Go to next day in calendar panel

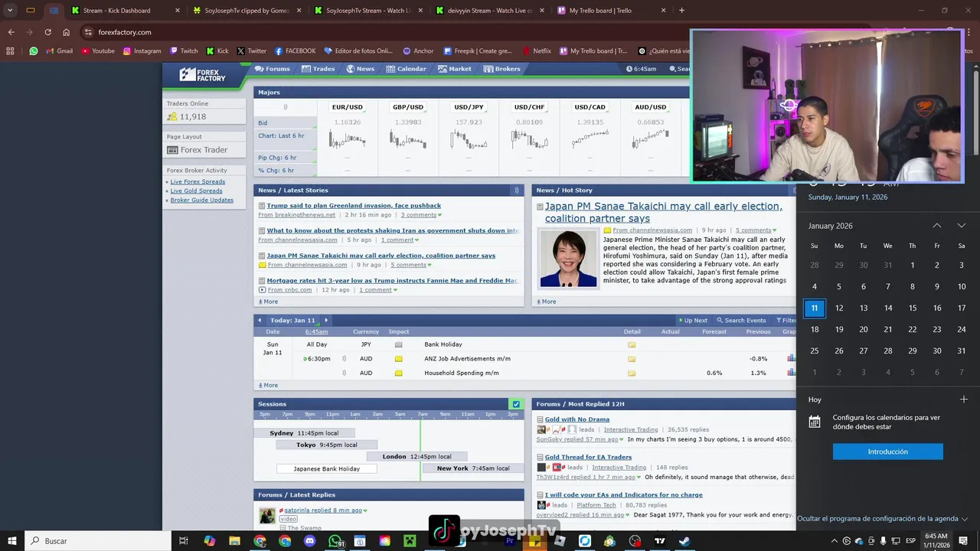326,321
